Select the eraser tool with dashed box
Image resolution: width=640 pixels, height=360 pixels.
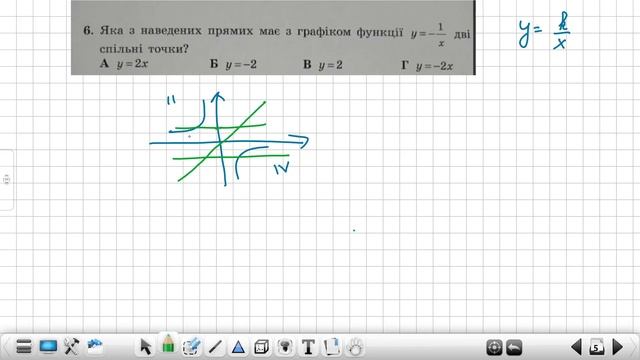click(191, 347)
